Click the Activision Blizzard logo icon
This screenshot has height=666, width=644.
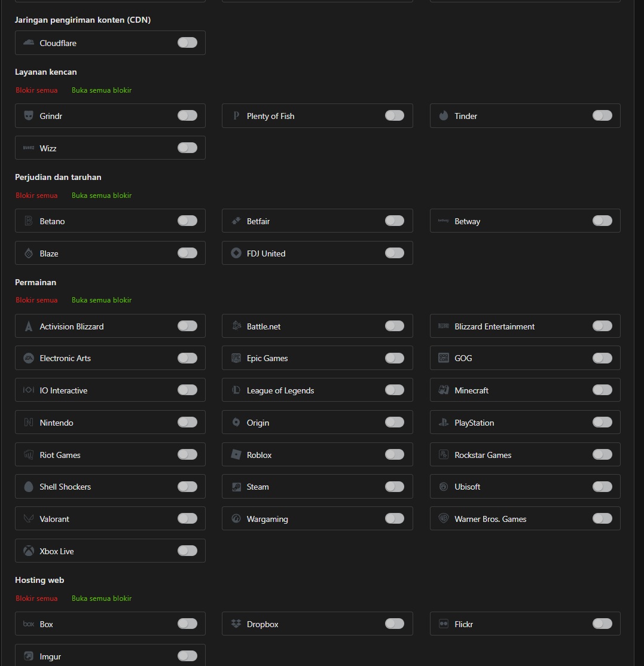click(29, 326)
